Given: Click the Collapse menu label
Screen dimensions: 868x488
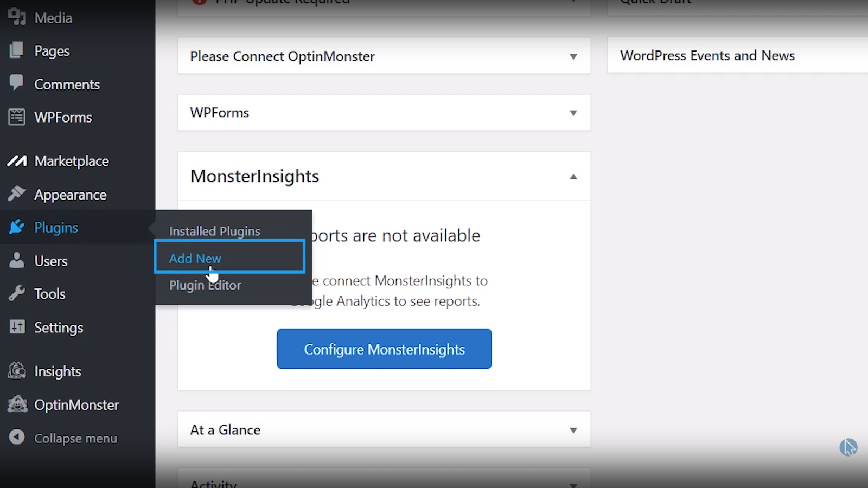Looking at the screenshot, I should tap(75, 438).
